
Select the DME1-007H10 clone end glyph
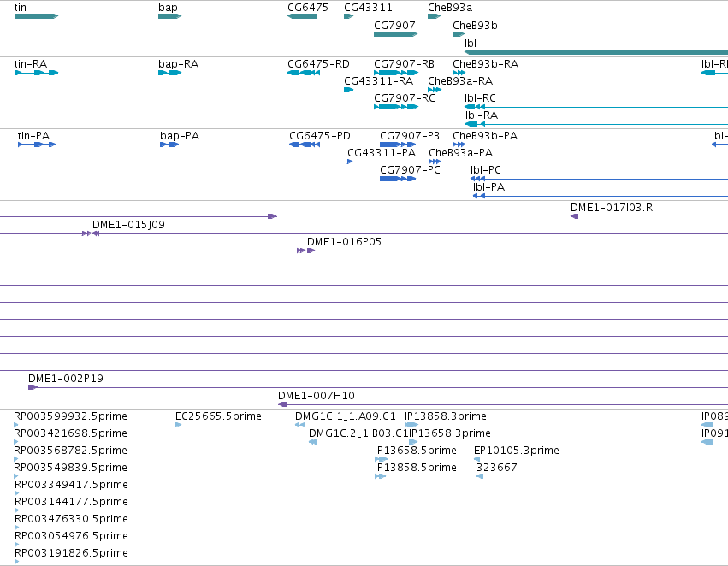click(x=283, y=404)
